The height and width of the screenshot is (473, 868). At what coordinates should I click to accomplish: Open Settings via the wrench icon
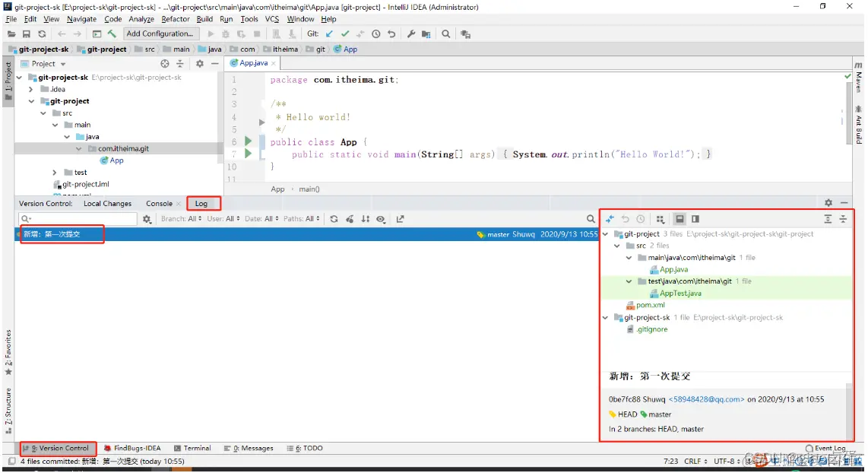pyautogui.click(x=410, y=33)
